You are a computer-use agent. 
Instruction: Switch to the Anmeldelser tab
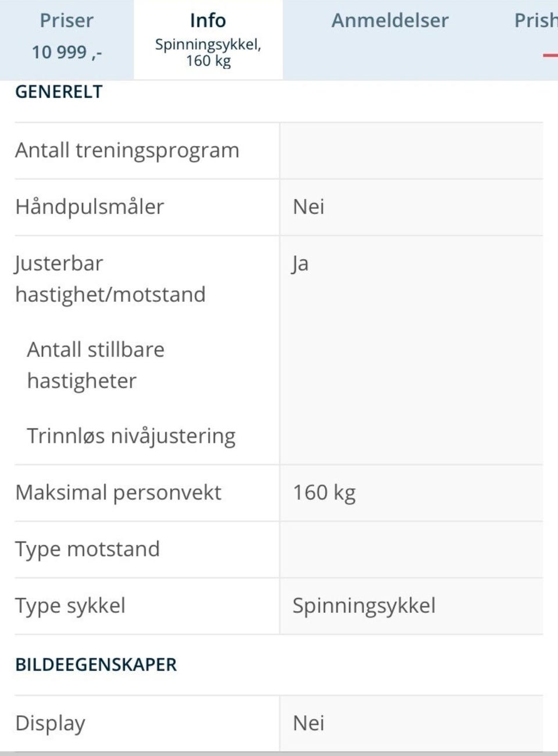[390, 40]
